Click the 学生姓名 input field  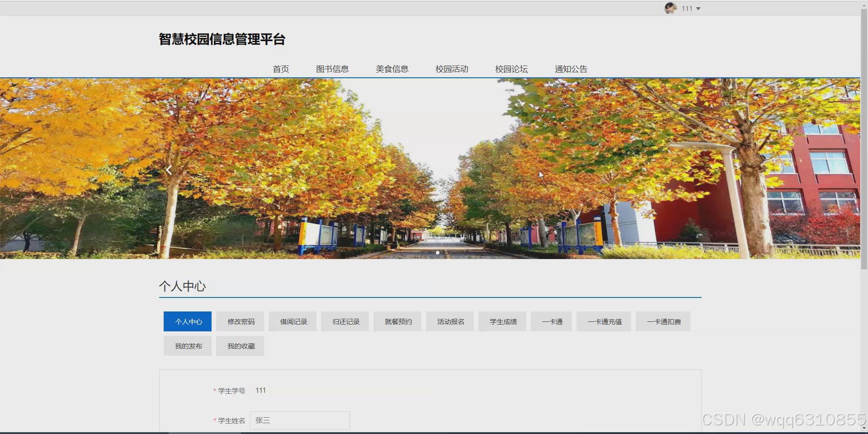pos(299,420)
